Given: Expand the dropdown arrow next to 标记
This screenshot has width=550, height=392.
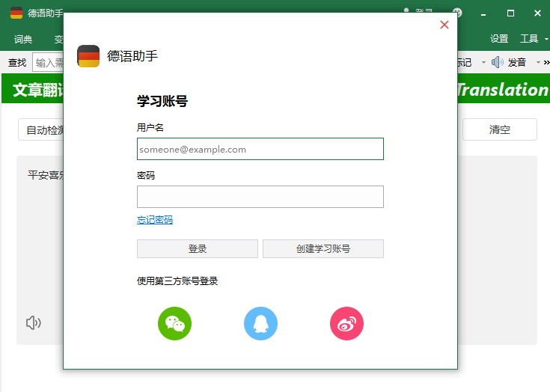Looking at the screenshot, I should point(483,62).
